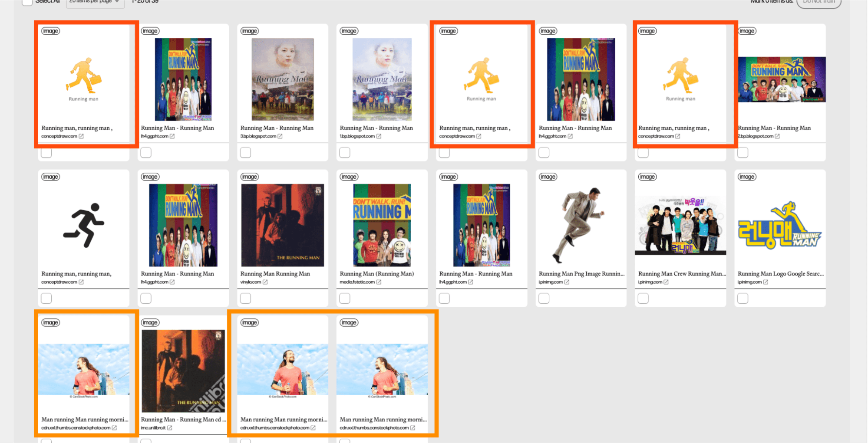
Task: Open conceptdraw.com link under the black running figure
Action: click(x=59, y=282)
